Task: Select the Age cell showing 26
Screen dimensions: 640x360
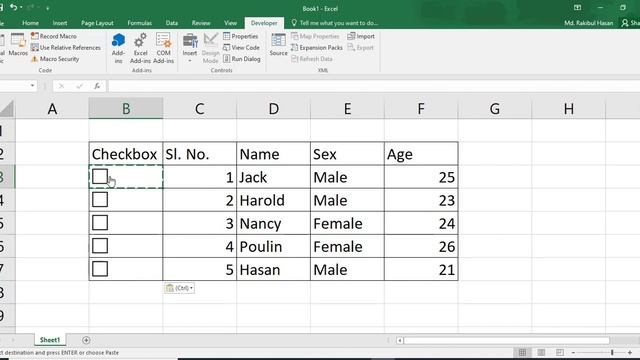Action: (x=421, y=246)
